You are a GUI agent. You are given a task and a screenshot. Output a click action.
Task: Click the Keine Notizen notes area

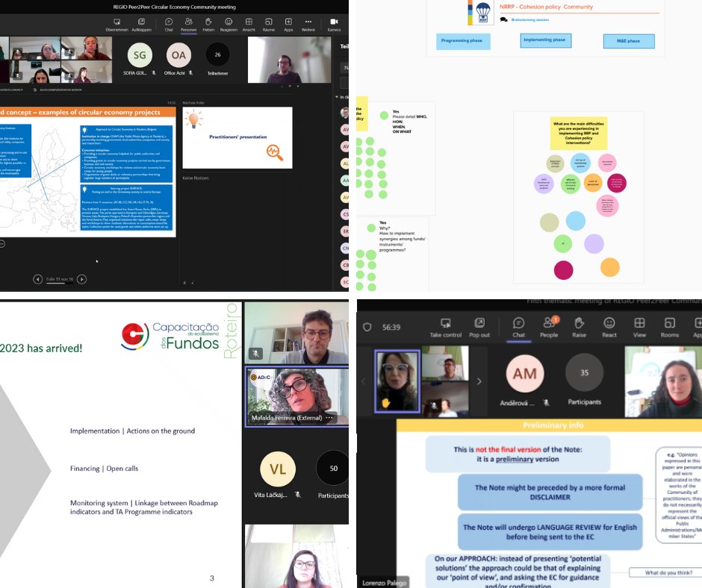[196, 178]
